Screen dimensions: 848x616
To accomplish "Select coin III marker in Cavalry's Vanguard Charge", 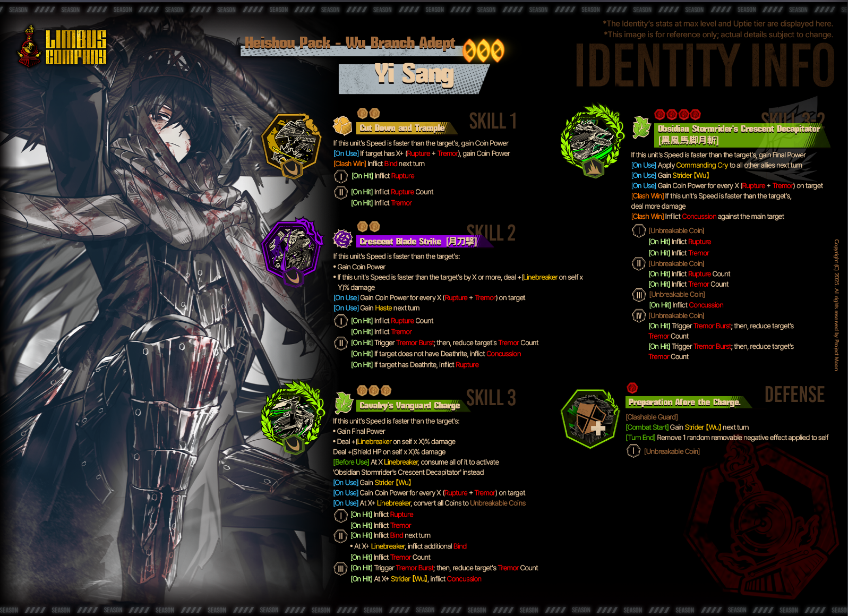I will point(340,569).
